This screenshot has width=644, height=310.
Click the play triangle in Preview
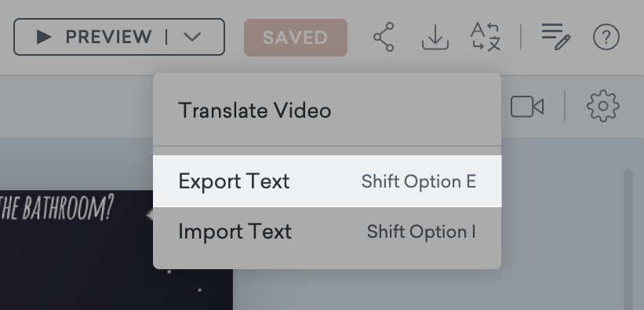[x=44, y=37]
